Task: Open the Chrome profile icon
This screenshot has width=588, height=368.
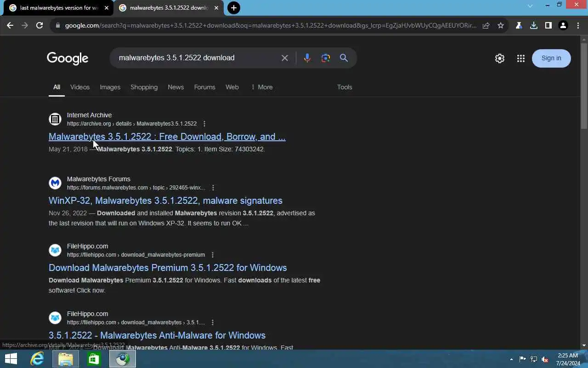Action: pos(563,26)
